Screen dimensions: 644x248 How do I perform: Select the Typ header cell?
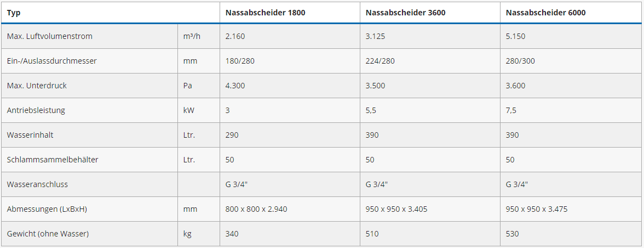click(x=14, y=13)
